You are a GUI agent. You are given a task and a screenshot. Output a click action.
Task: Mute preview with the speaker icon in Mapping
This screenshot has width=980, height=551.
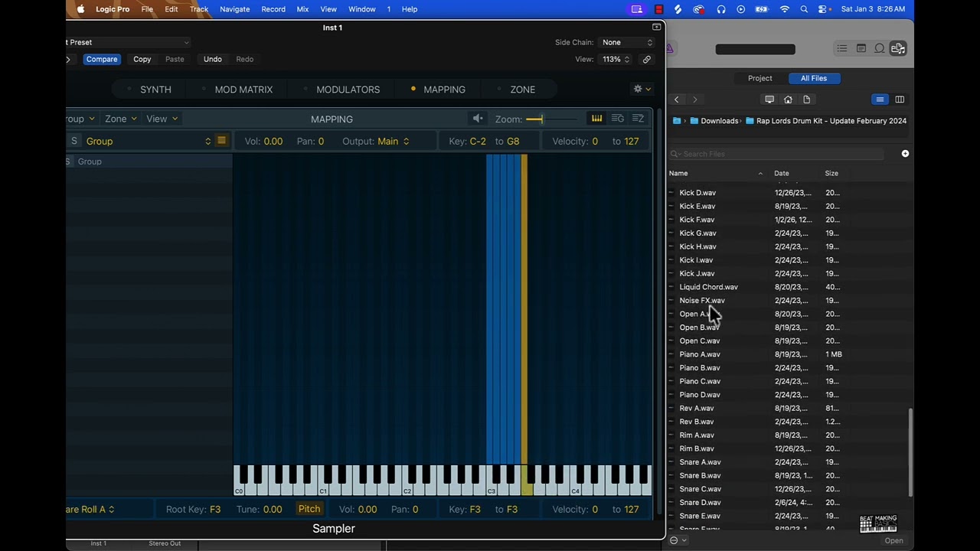tap(478, 119)
